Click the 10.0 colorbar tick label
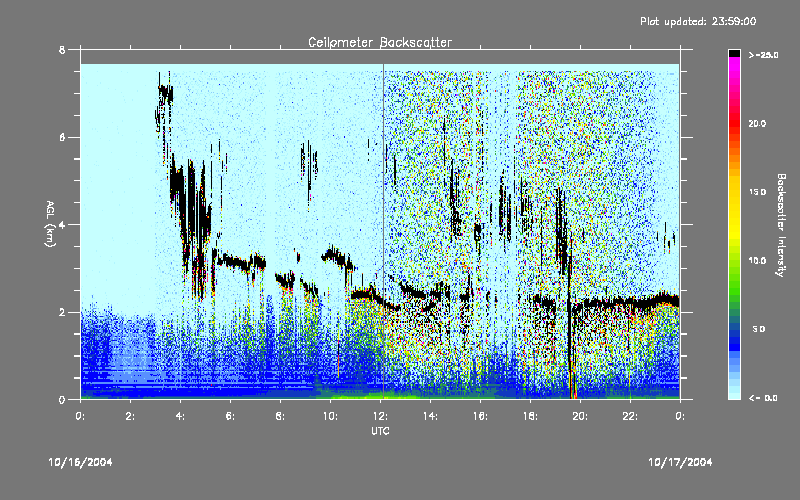Viewport: 800px width, 500px height. point(757,261)
